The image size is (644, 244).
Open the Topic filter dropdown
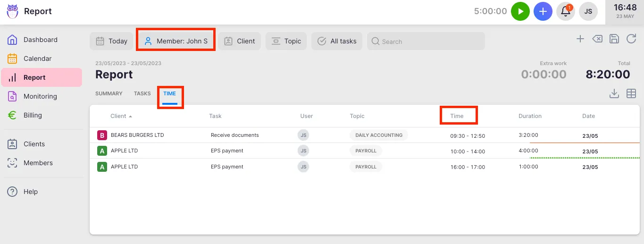pos(286,41)
